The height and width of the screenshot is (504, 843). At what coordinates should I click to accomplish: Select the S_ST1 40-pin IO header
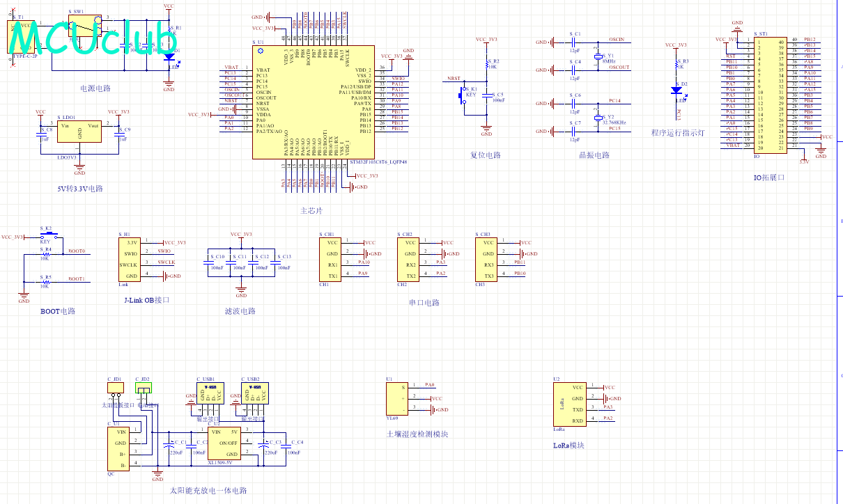(770, 95)
